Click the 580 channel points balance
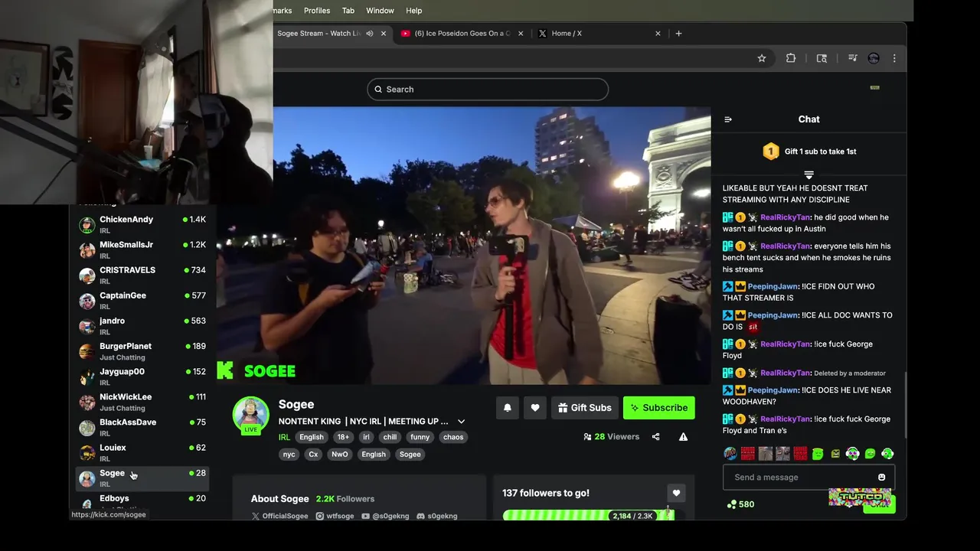980x551 pixels. pyautogui.click(x=741, y=504)
